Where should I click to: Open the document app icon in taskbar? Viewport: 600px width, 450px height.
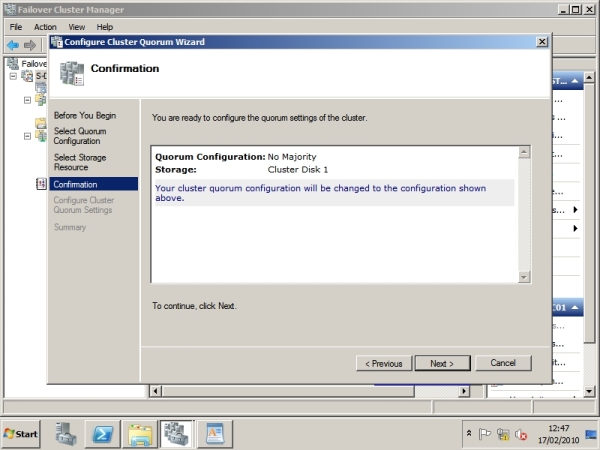coord(215,434)
